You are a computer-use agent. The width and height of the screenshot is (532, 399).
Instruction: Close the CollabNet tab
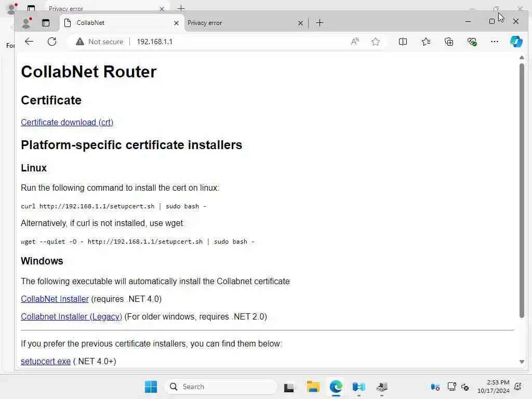(176, 23)
